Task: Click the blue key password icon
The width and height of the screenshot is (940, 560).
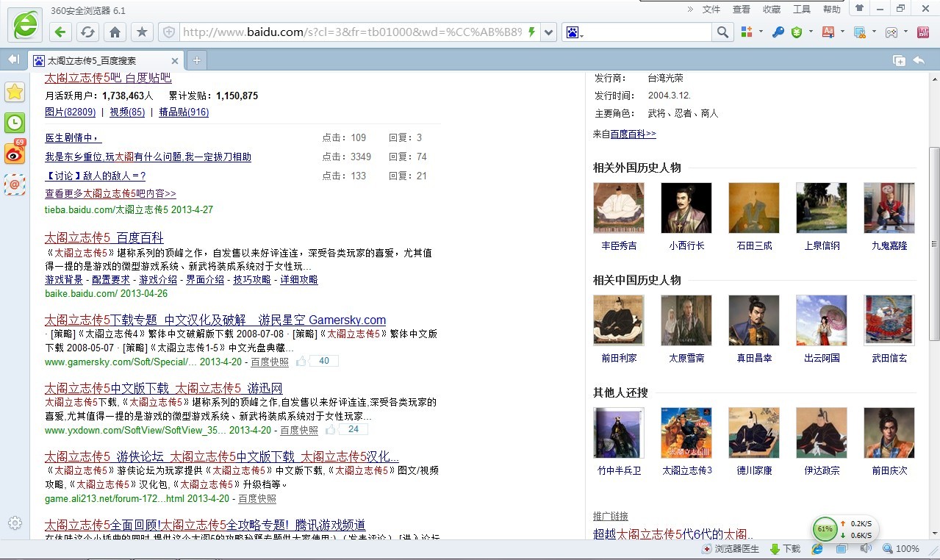Action: pyautogui.click(x=778, y=32)
